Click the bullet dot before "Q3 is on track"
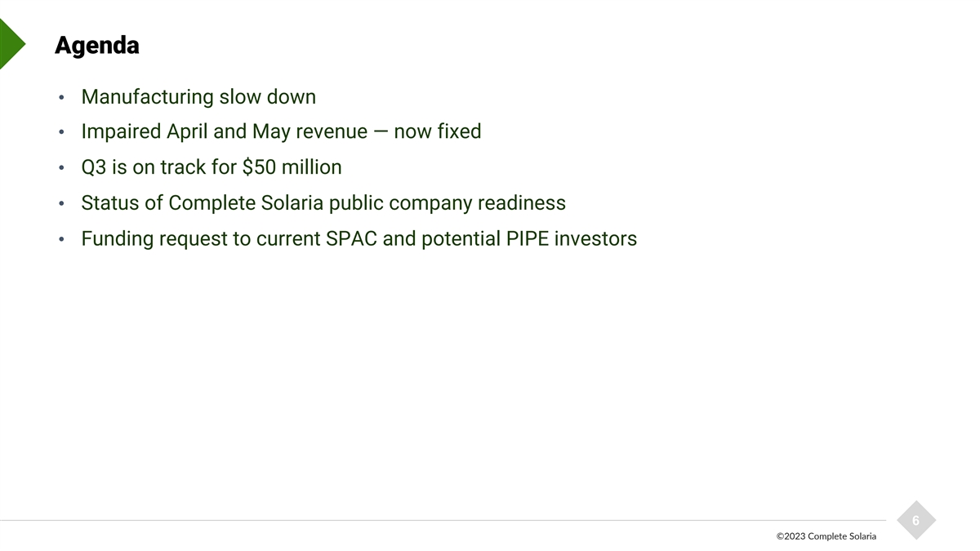 point(62,170)
